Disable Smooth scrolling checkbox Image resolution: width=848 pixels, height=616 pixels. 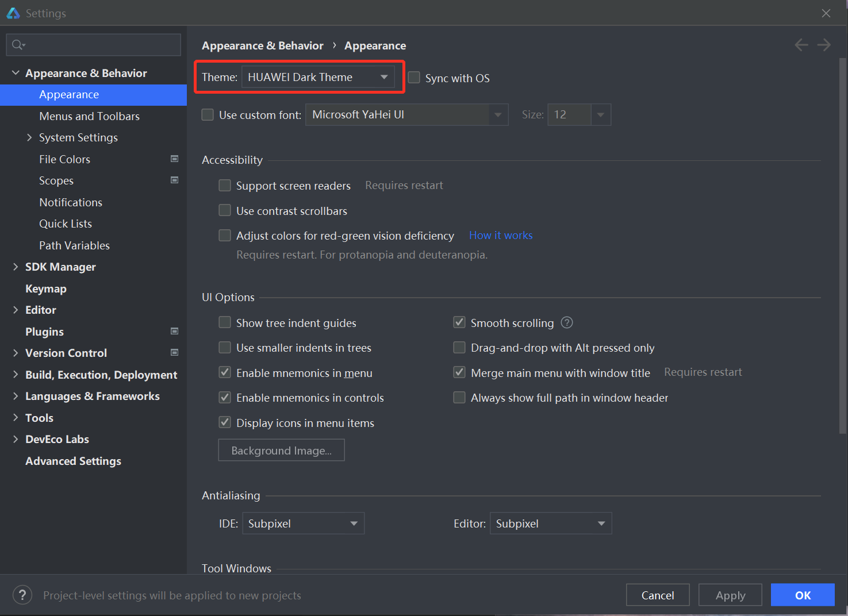459,322
